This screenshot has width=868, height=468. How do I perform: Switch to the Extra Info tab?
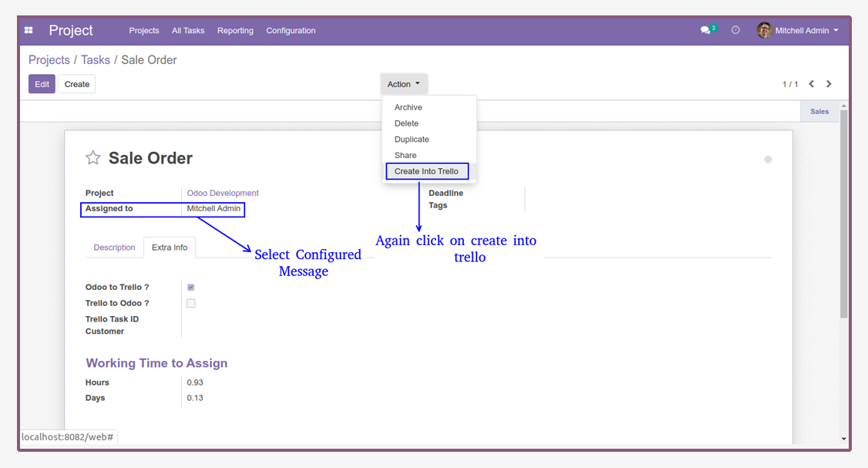tap(170, 247)
